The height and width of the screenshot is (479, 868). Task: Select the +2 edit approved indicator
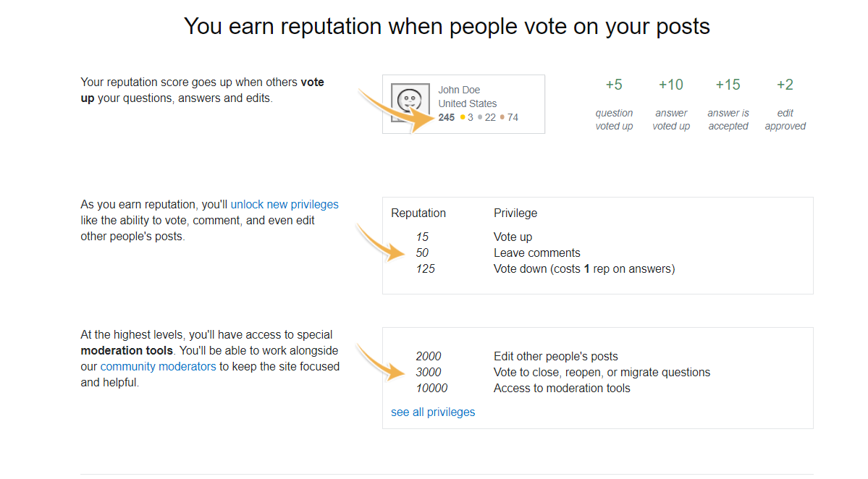coord(785,85)
